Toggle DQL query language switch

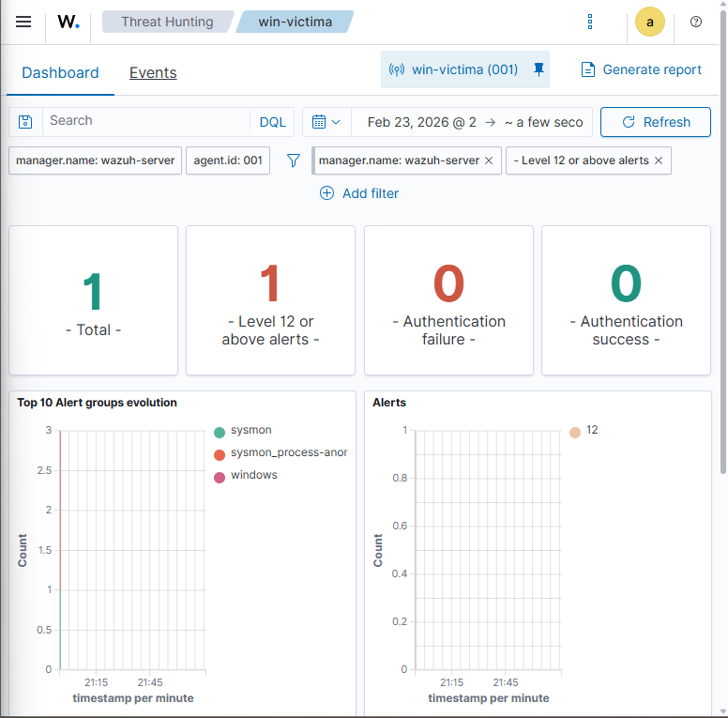[272, 122]
